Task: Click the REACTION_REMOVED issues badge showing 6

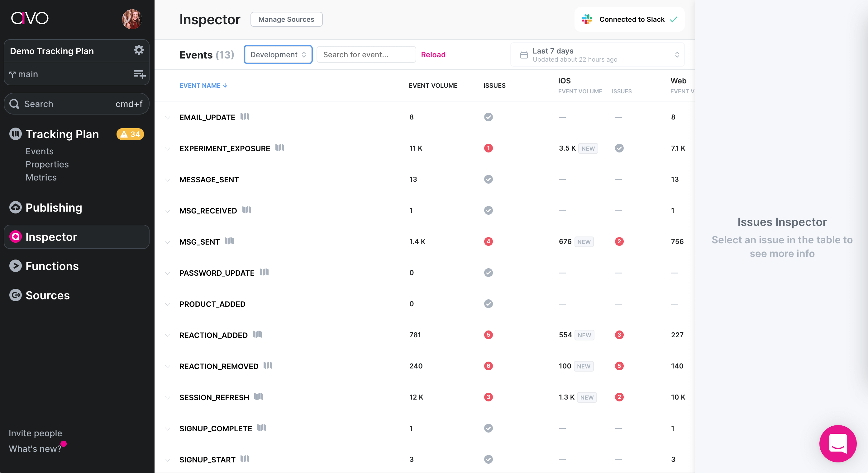Action: [489, 366]
